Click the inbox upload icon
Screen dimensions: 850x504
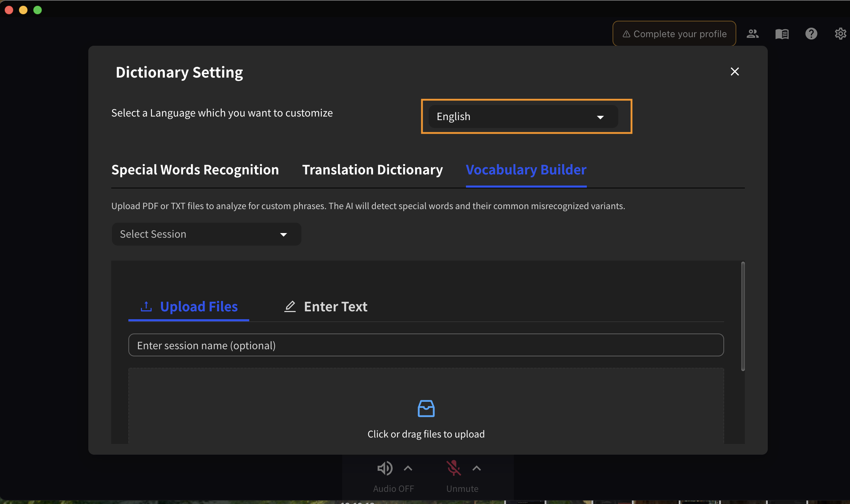coord(426,409)
